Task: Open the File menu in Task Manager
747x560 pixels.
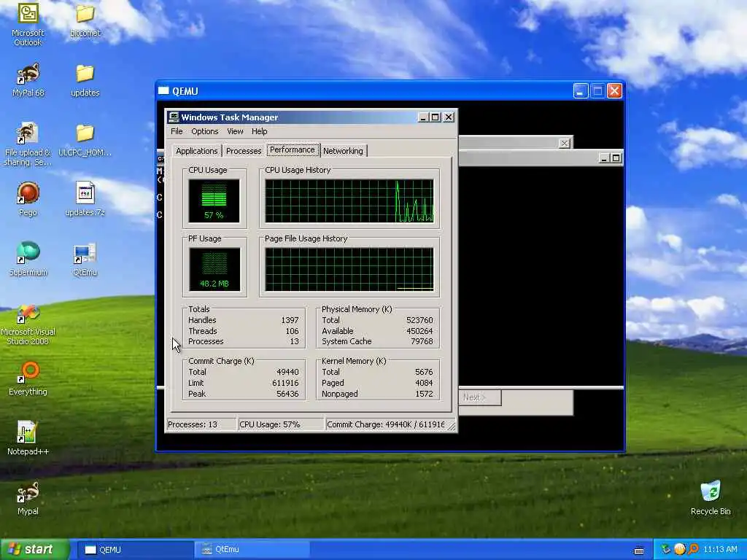Action: (x=177, y=131)
